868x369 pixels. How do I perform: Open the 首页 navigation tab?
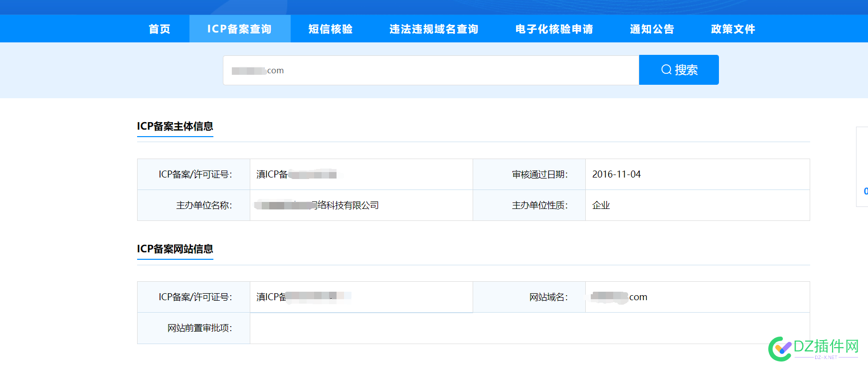coord(160,29)
